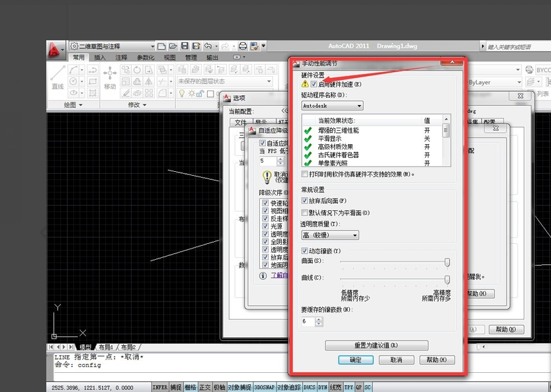Viewport: 551px width, 392px height.
Task: Click the 取消 button in performance dialog
Action: click(x=396, y=360)
